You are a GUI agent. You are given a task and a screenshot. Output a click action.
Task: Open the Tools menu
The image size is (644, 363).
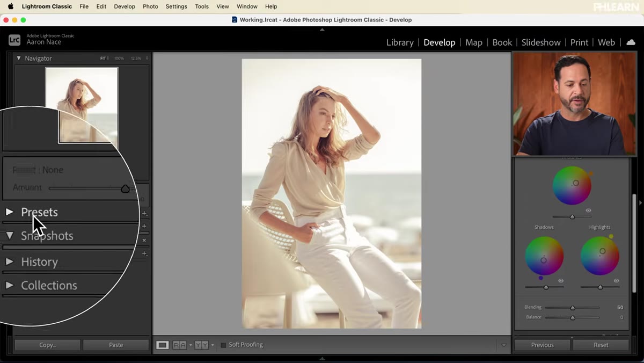click(202, 6)
